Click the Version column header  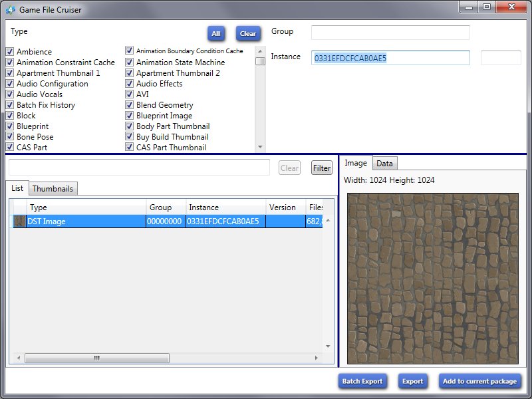click(286, 207)
